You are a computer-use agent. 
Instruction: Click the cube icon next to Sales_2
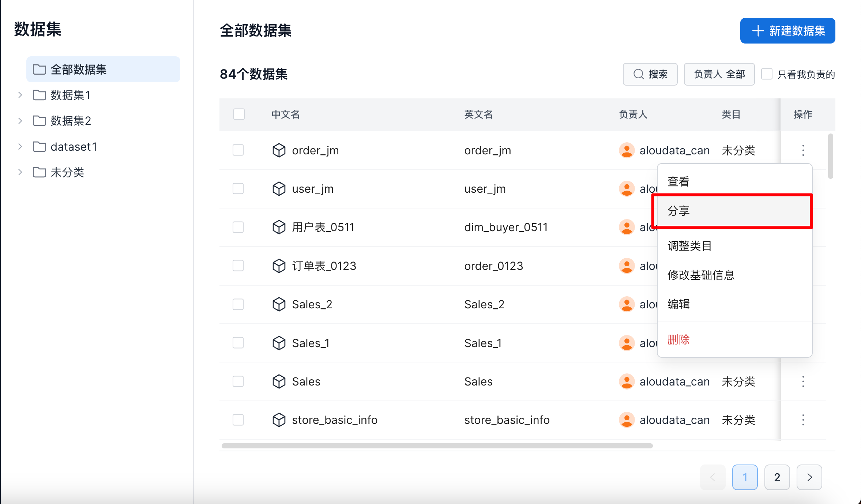[x=279, y=304]
